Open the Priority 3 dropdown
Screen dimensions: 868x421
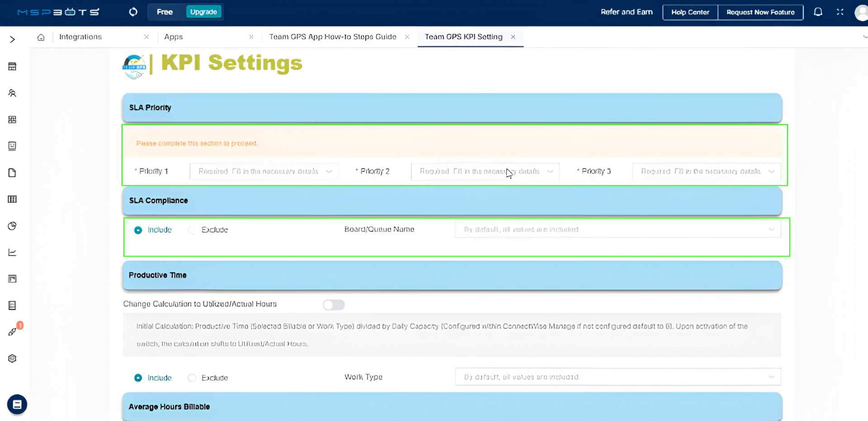[706, 172]
